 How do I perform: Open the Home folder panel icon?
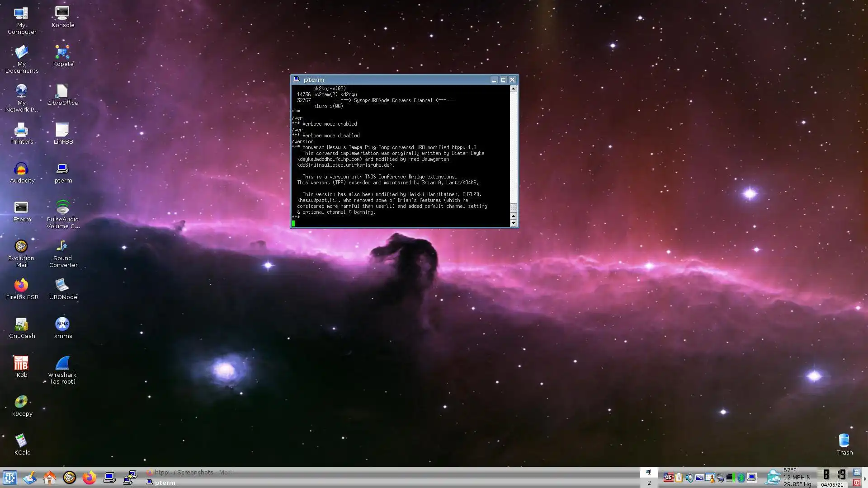pos(49,478)
